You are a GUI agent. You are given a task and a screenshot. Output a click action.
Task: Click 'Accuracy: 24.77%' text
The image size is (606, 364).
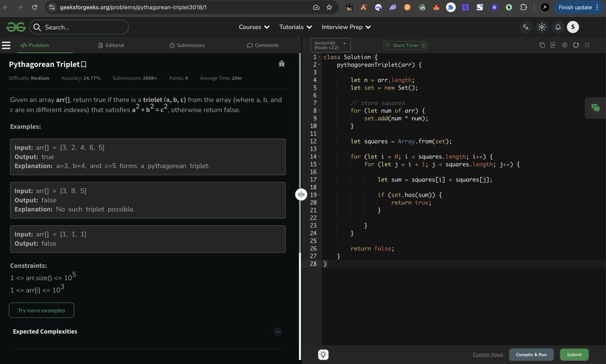coord(81,78)
